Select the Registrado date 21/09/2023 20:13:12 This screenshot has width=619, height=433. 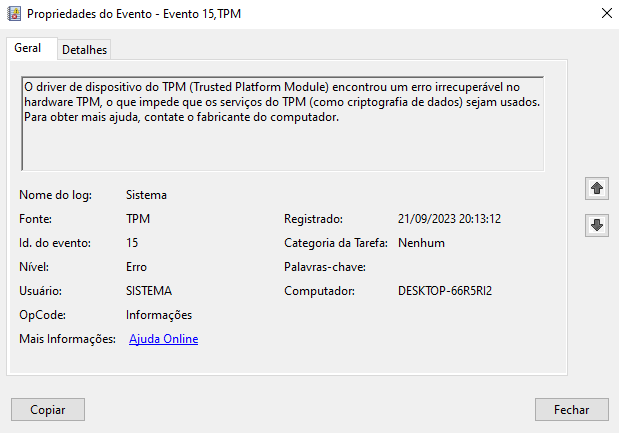pos(449,219)
